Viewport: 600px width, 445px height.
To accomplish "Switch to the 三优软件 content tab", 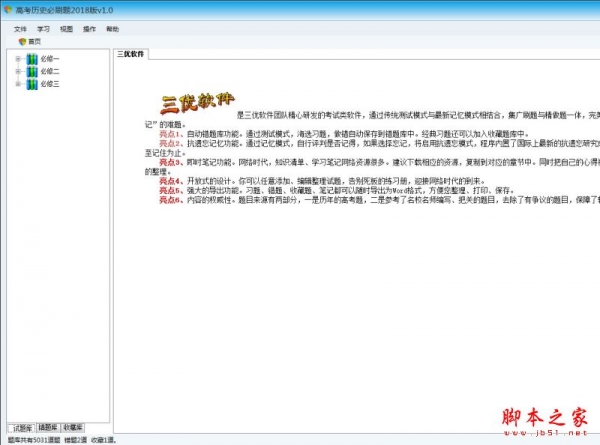I will [x=131, y=54].
